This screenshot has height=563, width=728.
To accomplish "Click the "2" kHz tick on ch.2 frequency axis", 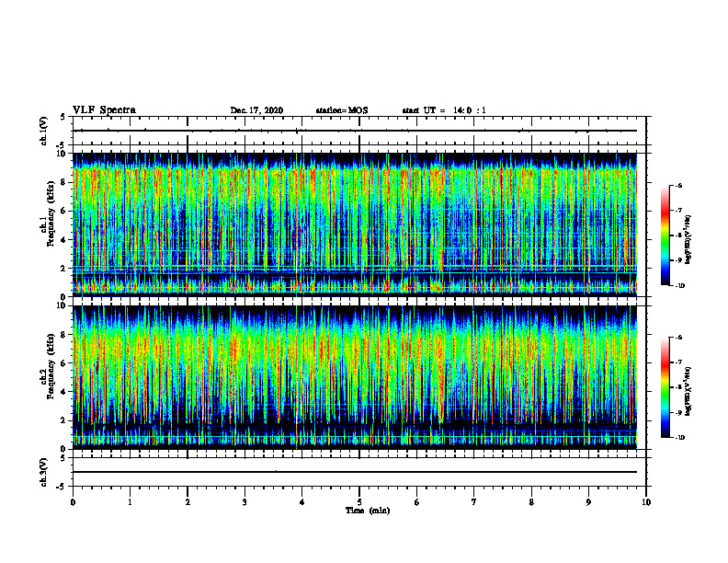I will point(65,420).
